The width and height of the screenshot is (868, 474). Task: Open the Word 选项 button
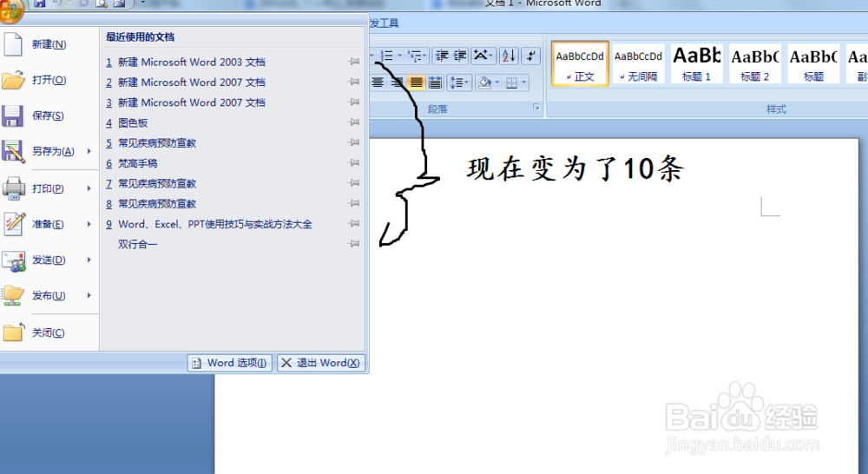230,363
